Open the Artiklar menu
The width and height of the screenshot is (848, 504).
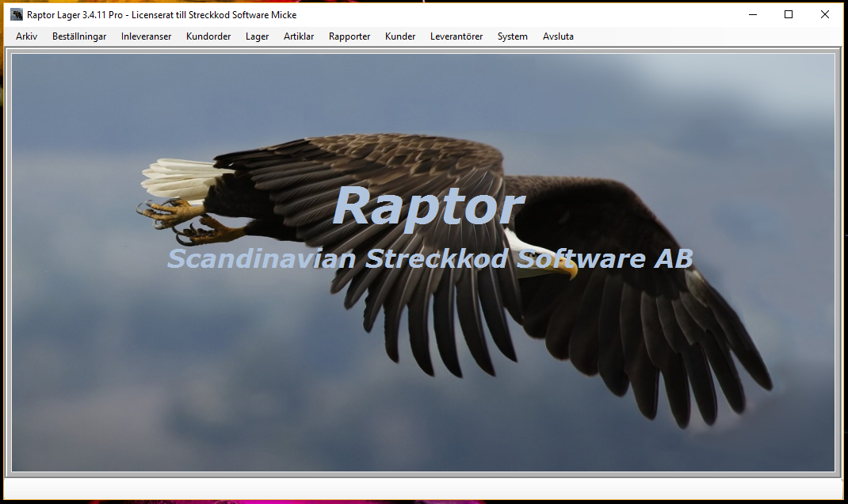tap(299, 36)
